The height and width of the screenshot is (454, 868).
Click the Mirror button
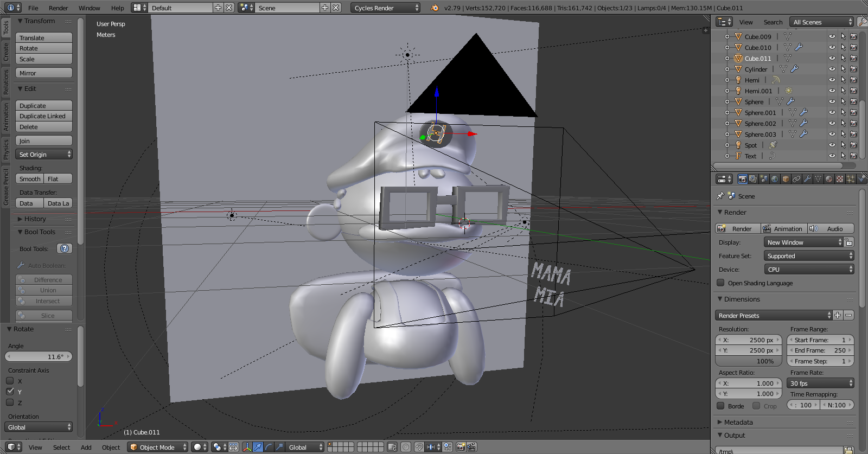coord(44,73)
